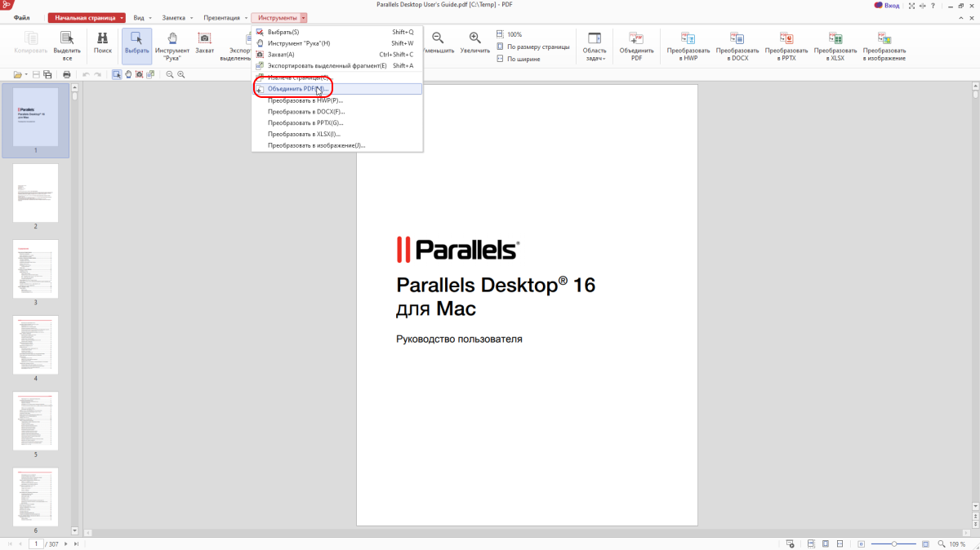Click the Вход sign-in link
Image resolution: width=980 pixels, height=550 pixels.
[887, 6]
